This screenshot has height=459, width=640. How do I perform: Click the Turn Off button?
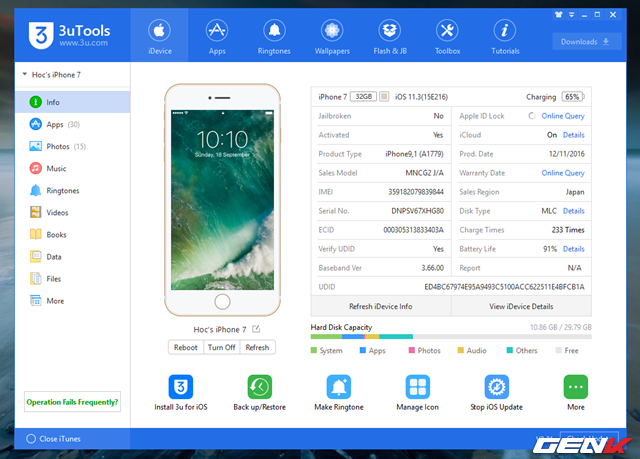point(222,347)
